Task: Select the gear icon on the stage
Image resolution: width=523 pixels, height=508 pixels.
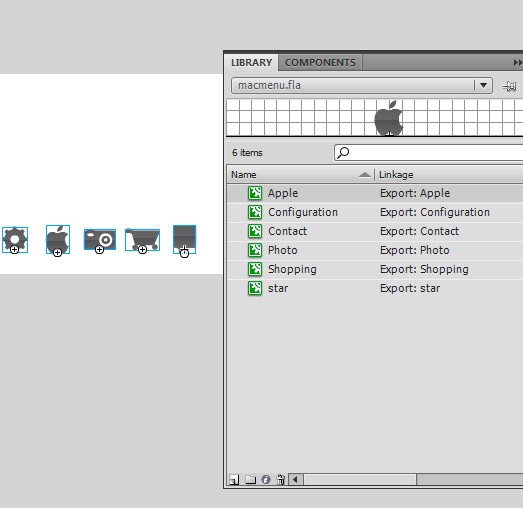Action: [x=15, y=240]
